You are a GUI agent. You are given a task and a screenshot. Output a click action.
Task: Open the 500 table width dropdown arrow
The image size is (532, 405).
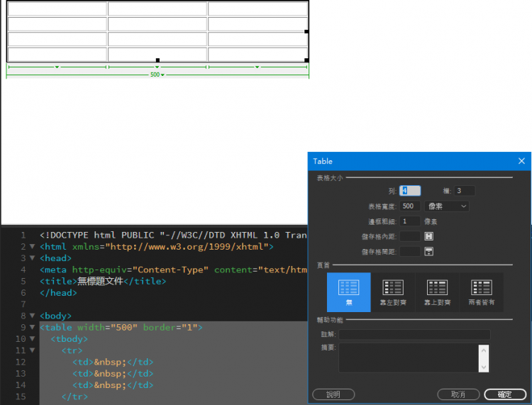point(162,74)
